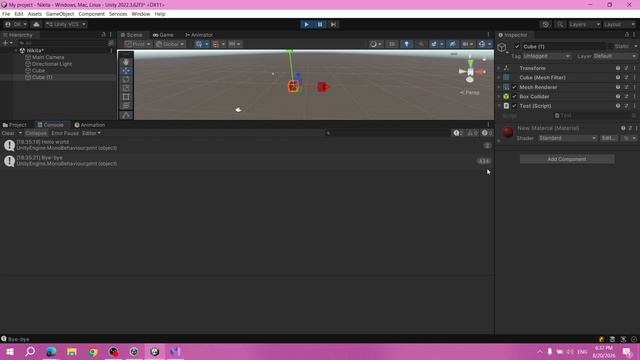Screen dimensions: 640x360
Task: Open the draw mode shading dropdown
Action: 376,44
